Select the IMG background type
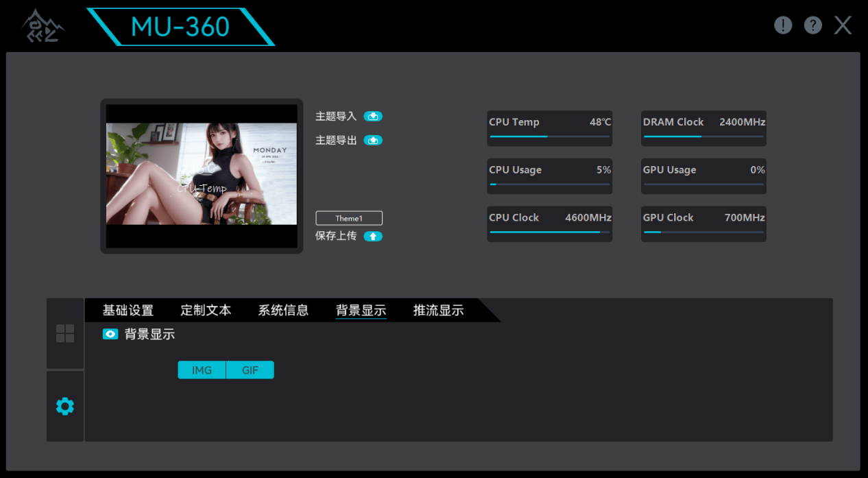868x478 pixels. (202, 370)
